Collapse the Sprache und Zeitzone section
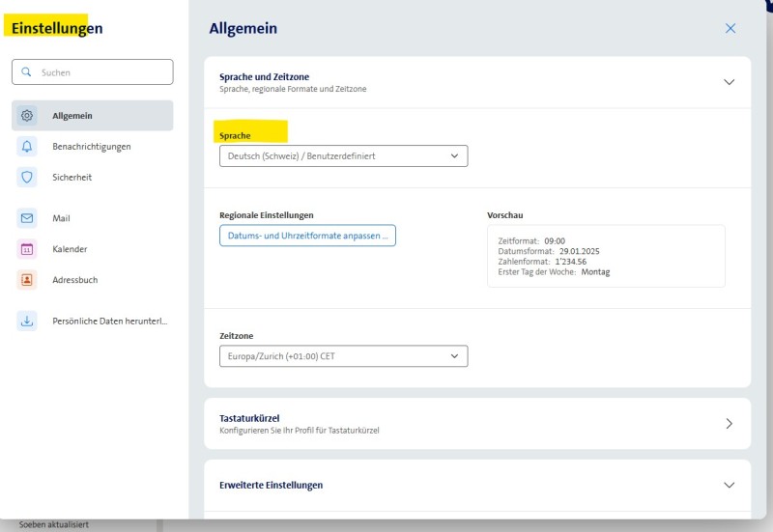Image resolution: width=773 pixels, height=532 pixels. [730, 82]
